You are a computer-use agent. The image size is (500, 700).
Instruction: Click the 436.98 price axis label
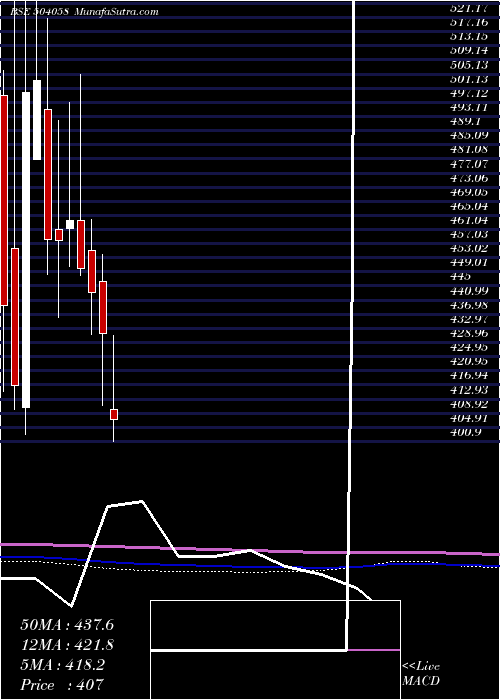pyautogui.click(x=470, y=305)
